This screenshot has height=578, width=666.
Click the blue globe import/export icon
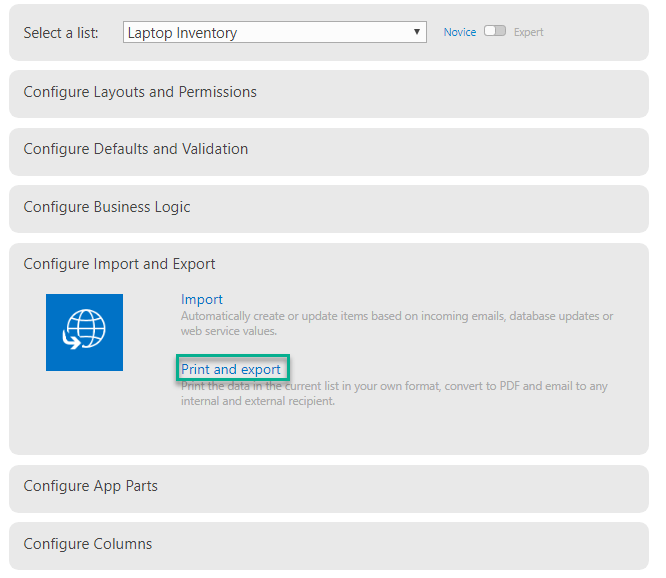[85, 333]
